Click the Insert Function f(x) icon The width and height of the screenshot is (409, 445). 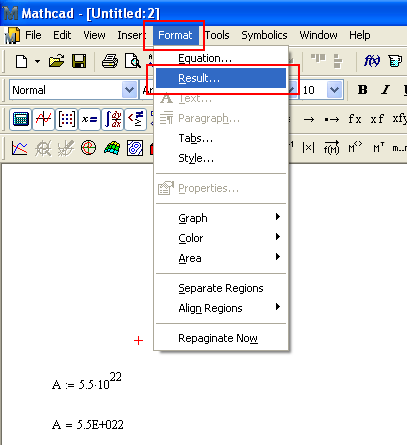(372, 61)
